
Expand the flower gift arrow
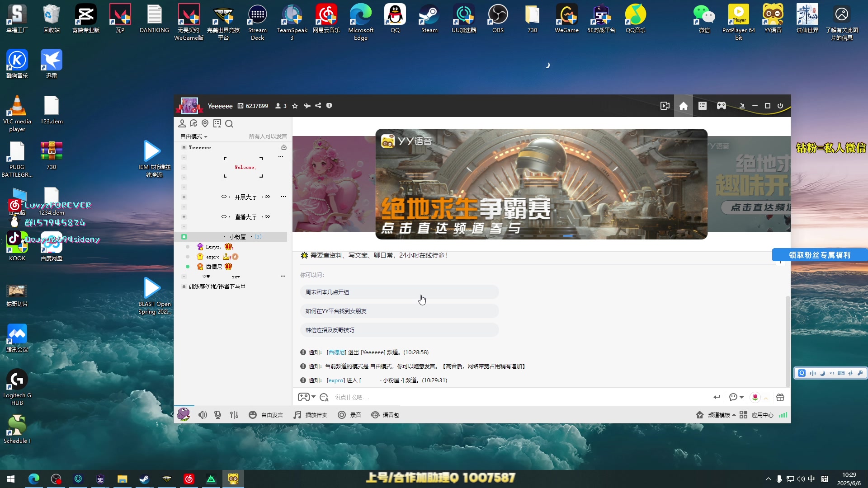point(766,398)
